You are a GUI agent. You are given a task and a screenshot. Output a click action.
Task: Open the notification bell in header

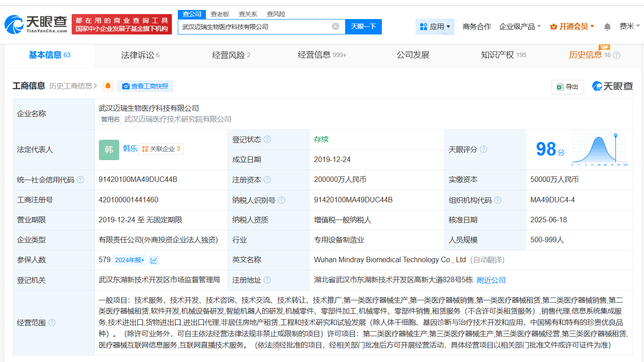point(607,27)
